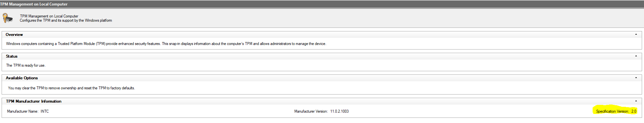
Task: Select the Available Options header
Action: 22,78
